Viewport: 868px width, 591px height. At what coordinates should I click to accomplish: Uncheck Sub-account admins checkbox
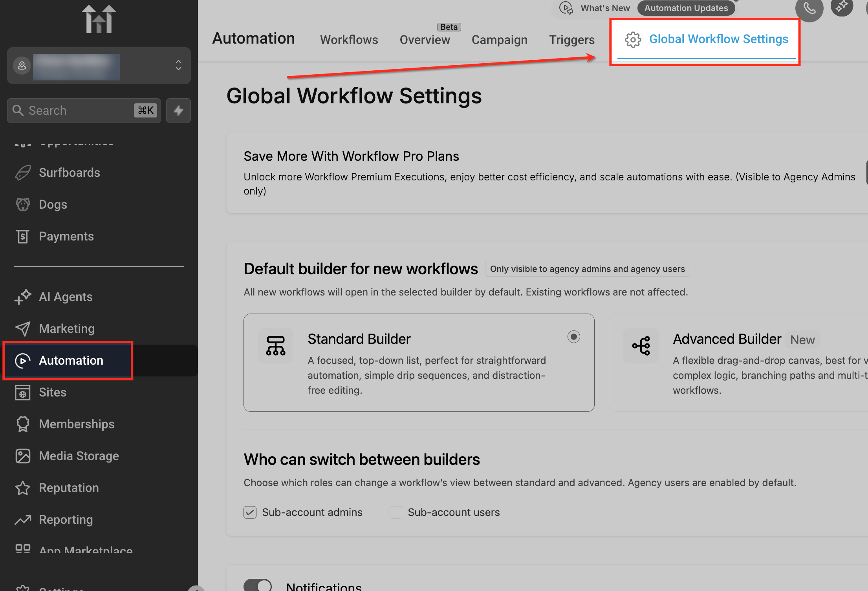(250, 512)
